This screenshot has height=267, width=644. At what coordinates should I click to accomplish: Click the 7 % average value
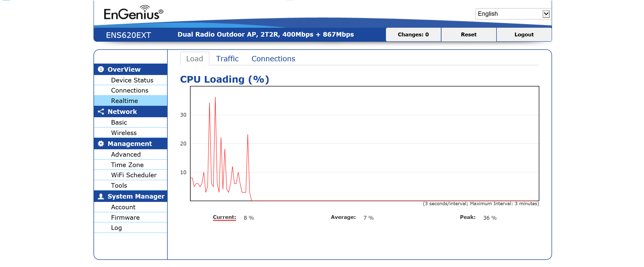point(368,218)
